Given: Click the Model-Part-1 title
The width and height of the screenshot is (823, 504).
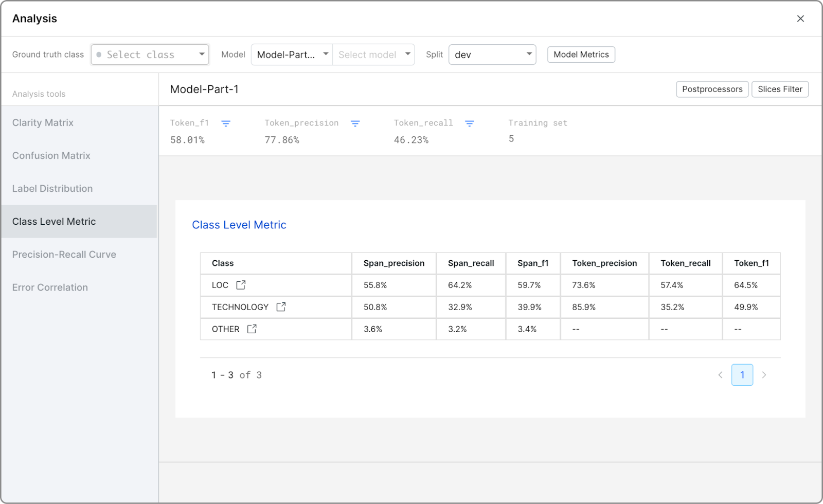Looking at the screenshot, I should [x=204, y=89].
